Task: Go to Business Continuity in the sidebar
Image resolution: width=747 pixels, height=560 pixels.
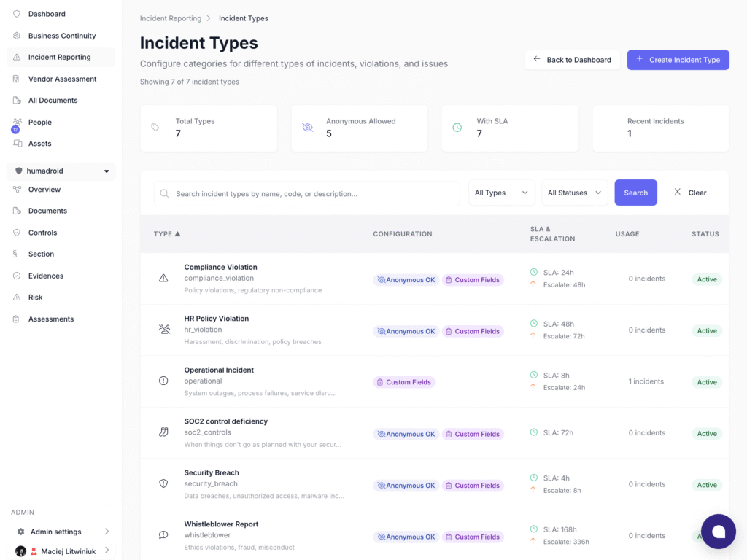Action: (62, 36)
